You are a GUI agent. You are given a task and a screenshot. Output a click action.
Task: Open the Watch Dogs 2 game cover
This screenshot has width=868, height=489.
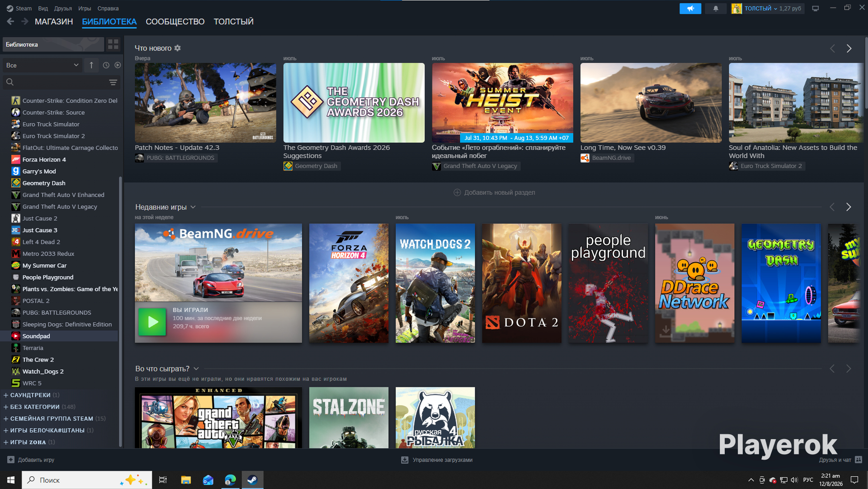pos(435,283)
